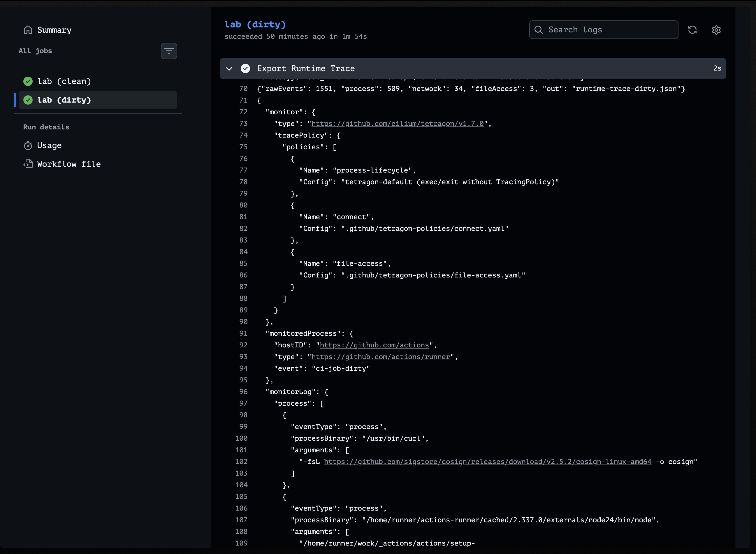
Task: Click the step success checkmark icon
Action: click(x=245, y=68)
